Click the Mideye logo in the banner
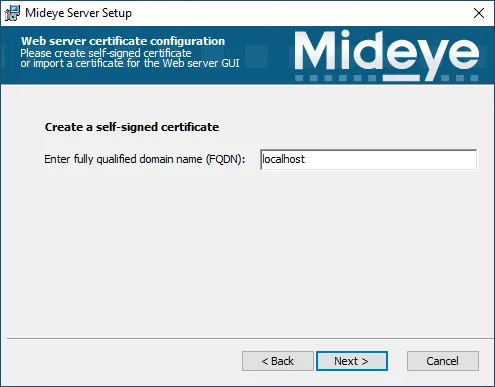 [x=387, y=56]
